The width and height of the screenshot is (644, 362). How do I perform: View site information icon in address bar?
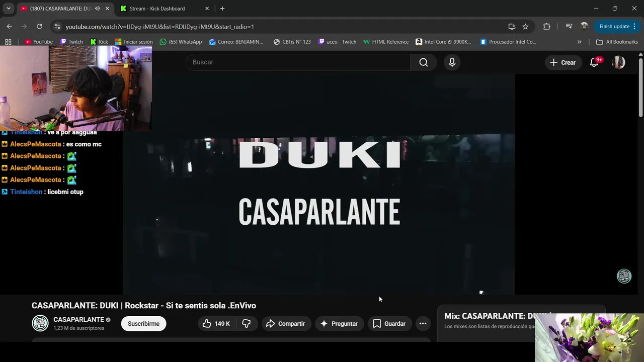tap(57, 27)
